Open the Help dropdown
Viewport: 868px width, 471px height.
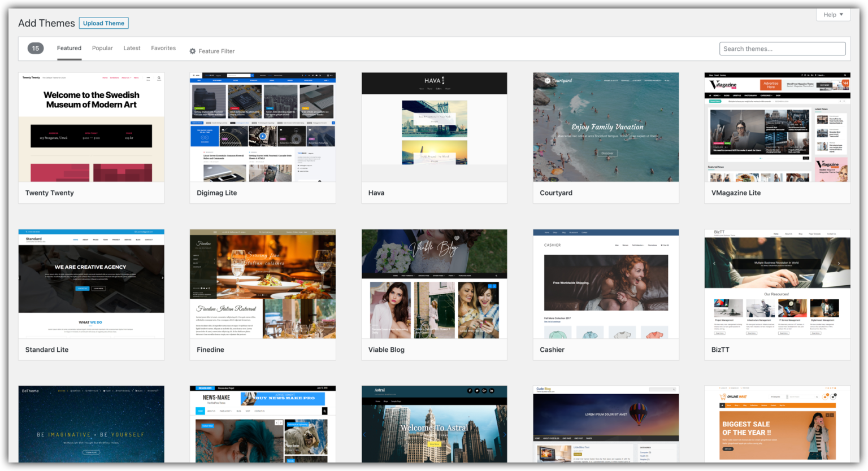coord(833,15)
